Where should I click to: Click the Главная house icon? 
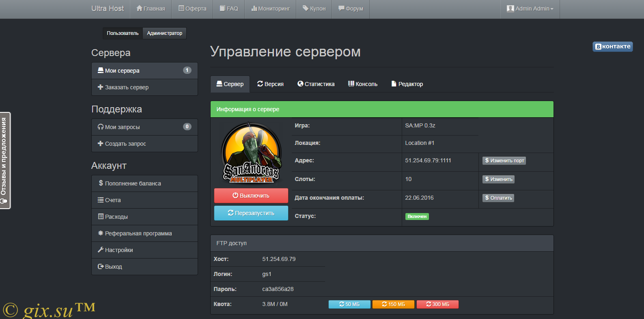point(139,8)
